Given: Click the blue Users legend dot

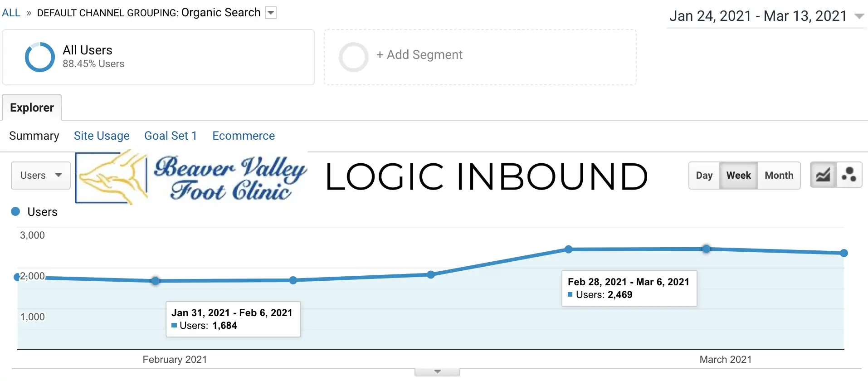Looking at the screenshot, I should click(15, 211).
